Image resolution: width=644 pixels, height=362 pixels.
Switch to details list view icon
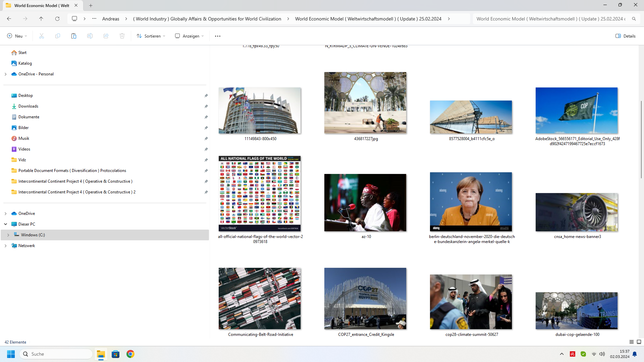[x=632, y=342]
